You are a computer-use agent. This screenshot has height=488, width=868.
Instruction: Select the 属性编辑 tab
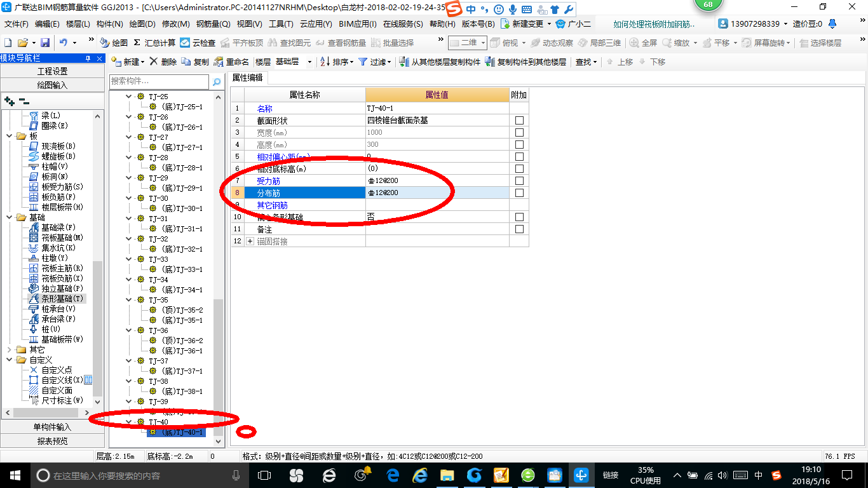coord(247,78)
